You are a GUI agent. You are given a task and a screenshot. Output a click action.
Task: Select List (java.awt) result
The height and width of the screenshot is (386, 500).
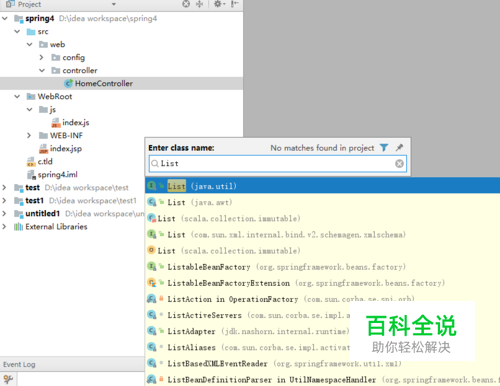[x=322, y=202]
